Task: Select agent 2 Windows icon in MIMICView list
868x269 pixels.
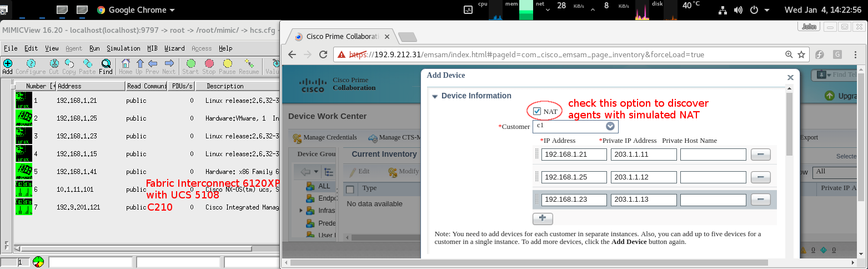Action: tap(24, 118)
